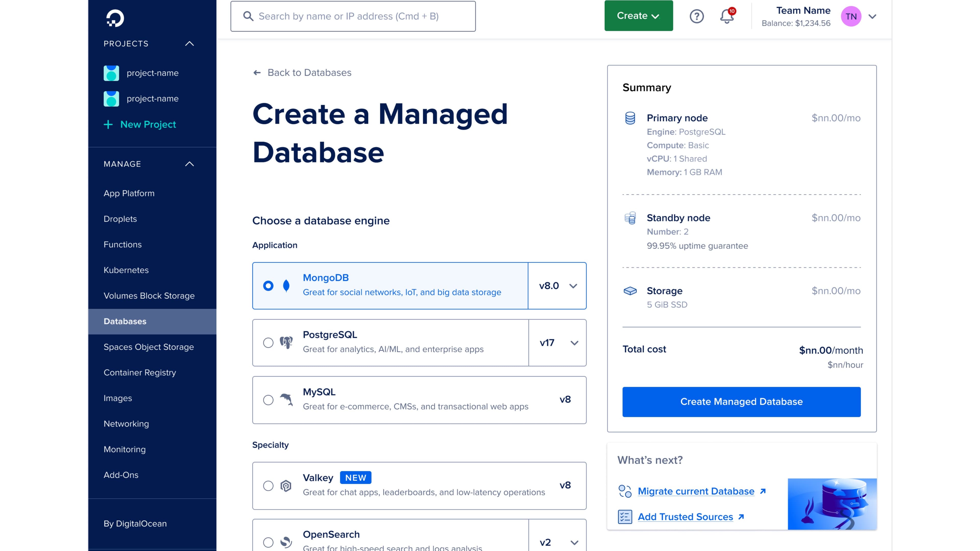Click the Add Trusted Sources checklist icon
980x551 pixels.
point(625,517)
